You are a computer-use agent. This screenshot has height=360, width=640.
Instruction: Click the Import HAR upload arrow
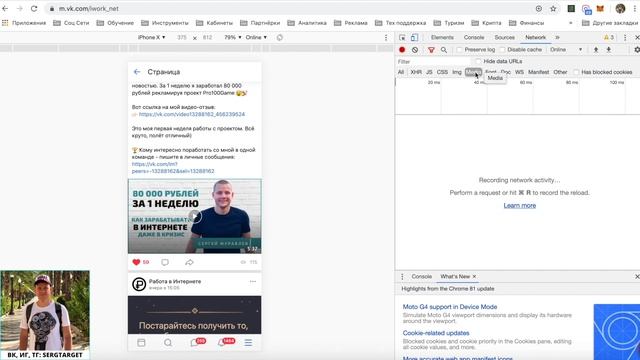tap(596, 50)
